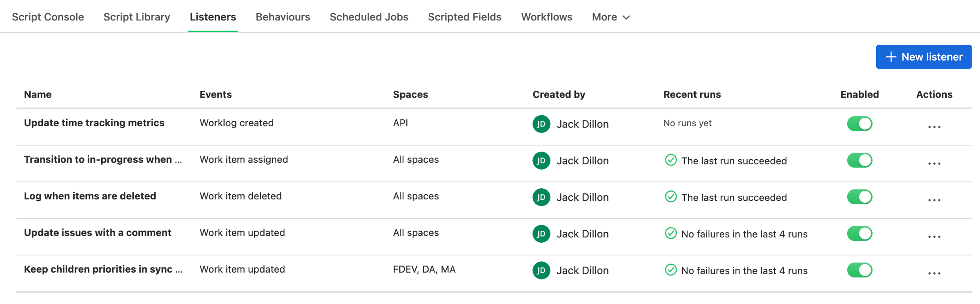
Task: Open the Update time tracking metrics listener
Action: click(94, 123)
